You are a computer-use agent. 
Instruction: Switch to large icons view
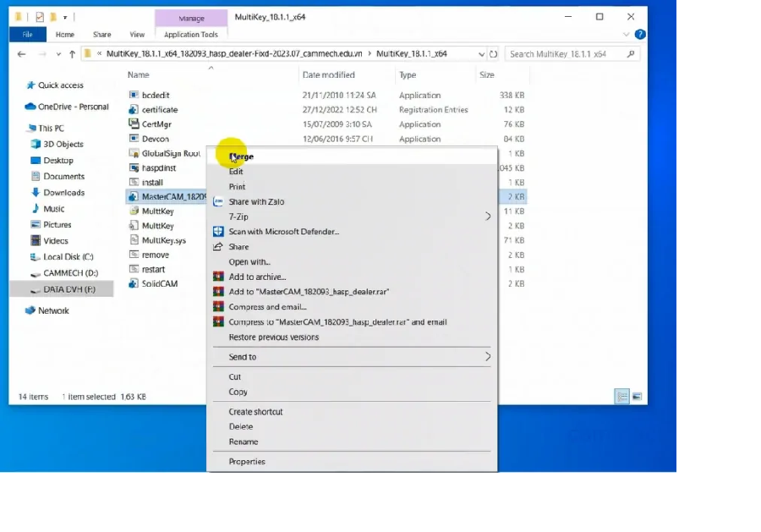[637, 396]
